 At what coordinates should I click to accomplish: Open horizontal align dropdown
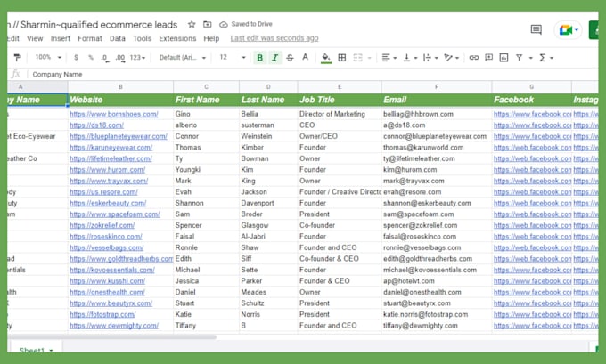point(389,58)
